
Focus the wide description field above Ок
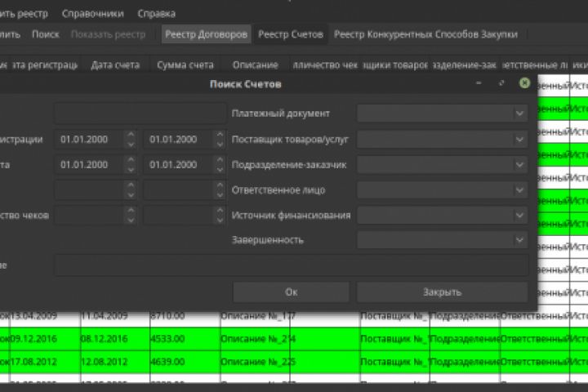point(292,265)
